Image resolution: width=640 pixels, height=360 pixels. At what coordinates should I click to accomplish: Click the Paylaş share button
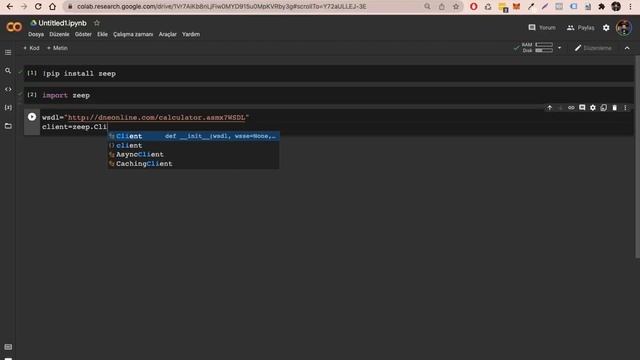point(580,27)
